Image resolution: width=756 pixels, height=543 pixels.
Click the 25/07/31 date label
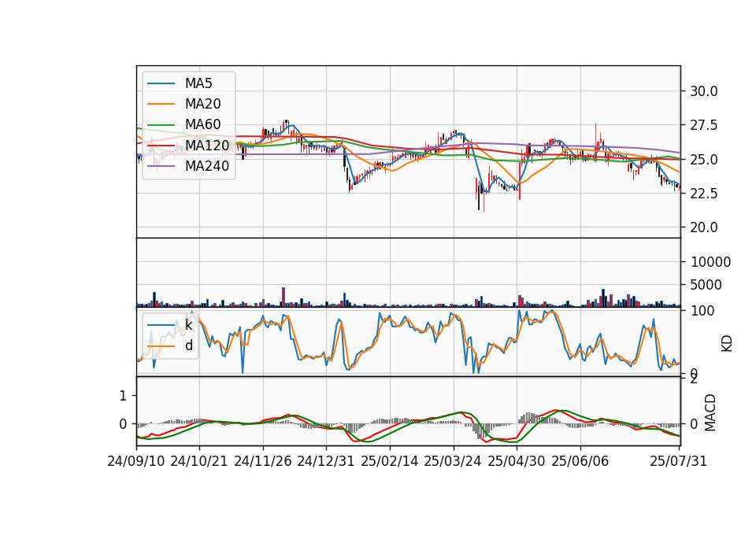pos(678,461)
